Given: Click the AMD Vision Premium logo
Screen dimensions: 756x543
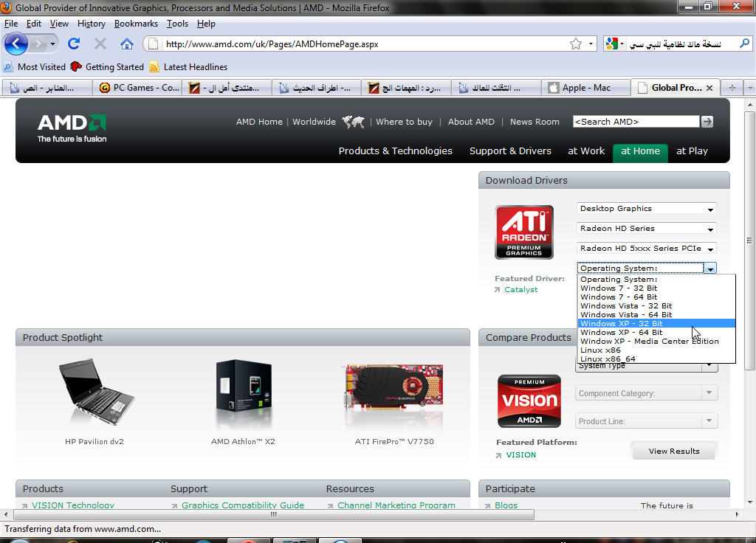Looking at the screenshot, I should click(529, 401).
